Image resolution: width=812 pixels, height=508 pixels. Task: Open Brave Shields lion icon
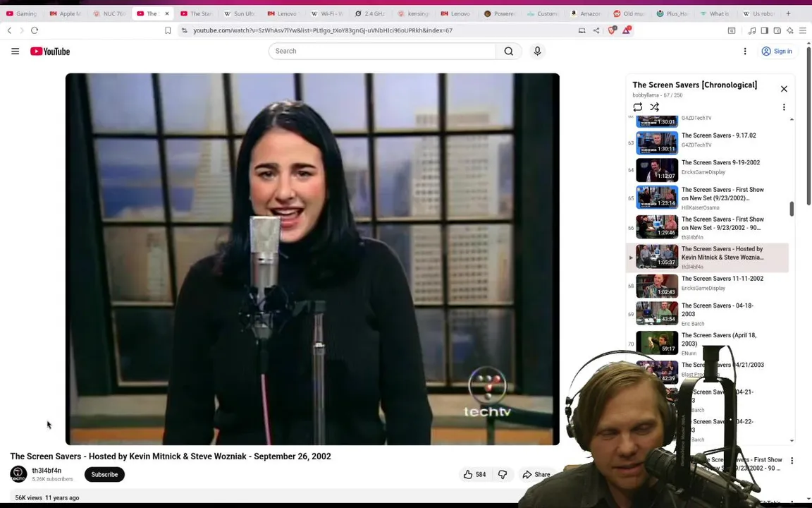612,30
